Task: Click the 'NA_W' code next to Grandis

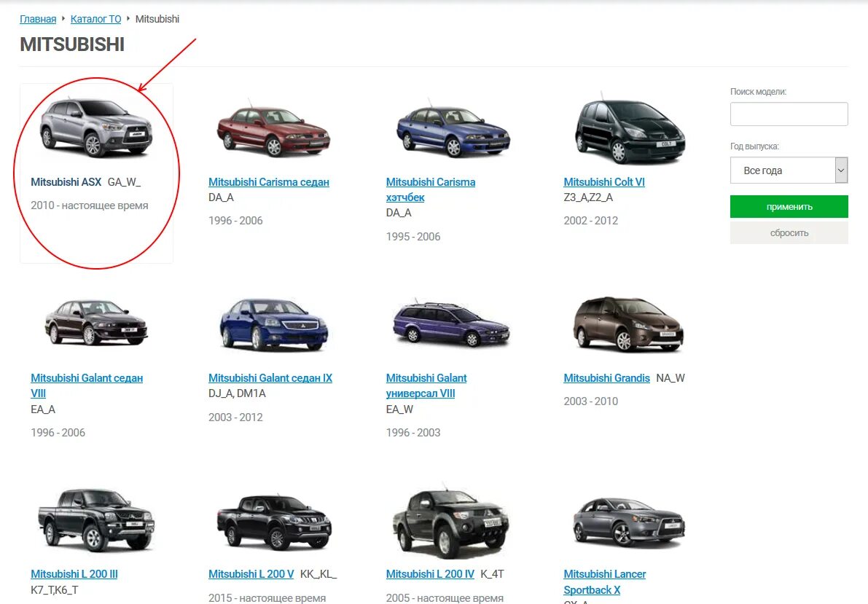Action: [x=670, y=377]
